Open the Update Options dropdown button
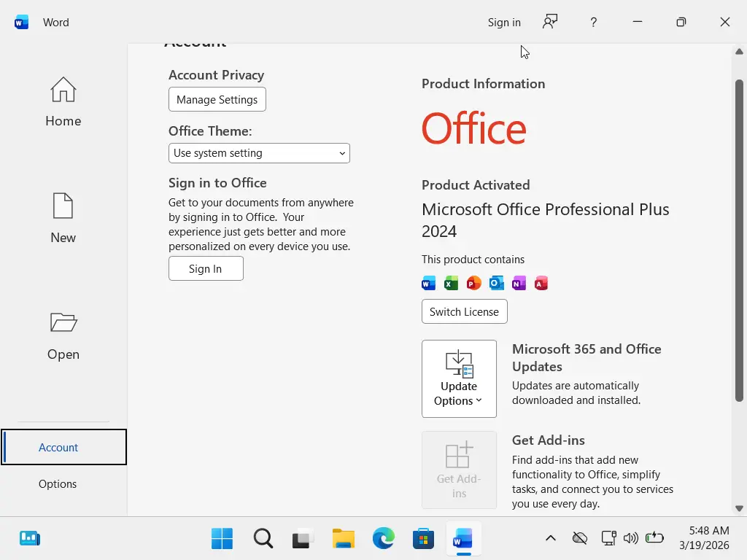 pos(460,378)
